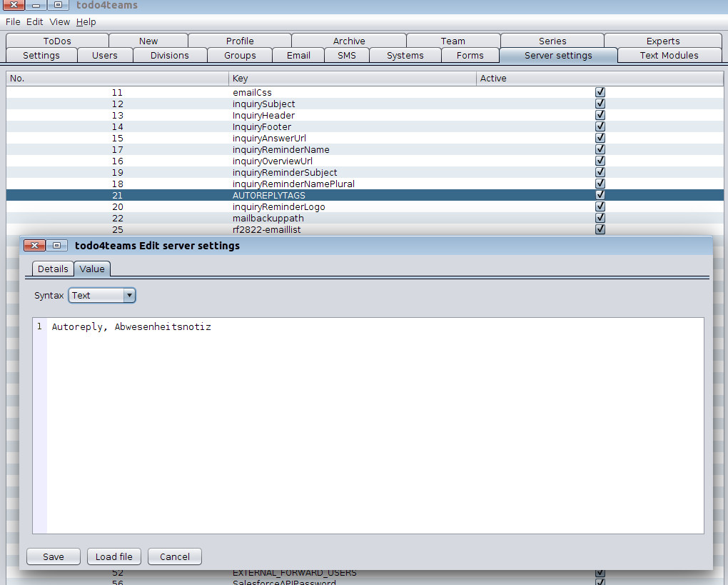
Task: Toggle Active checkbox for emailCss
Action: pos(600,92)
